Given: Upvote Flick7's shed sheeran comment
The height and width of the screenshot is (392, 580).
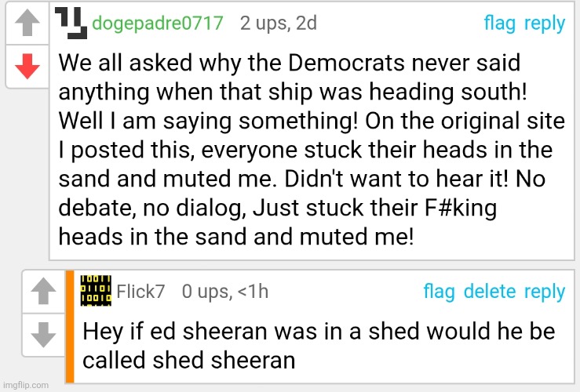Looking at the screenshot, I should click(x=43, y=292).
